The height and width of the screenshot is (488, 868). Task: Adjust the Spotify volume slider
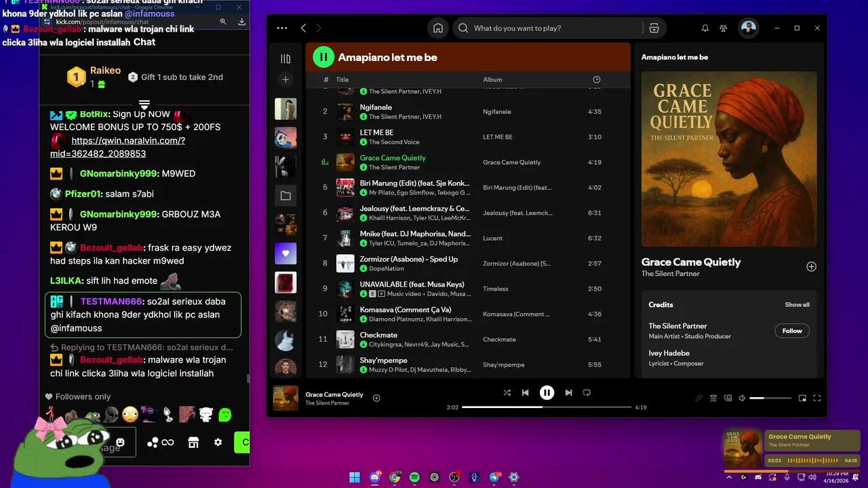tap(770, 398)
